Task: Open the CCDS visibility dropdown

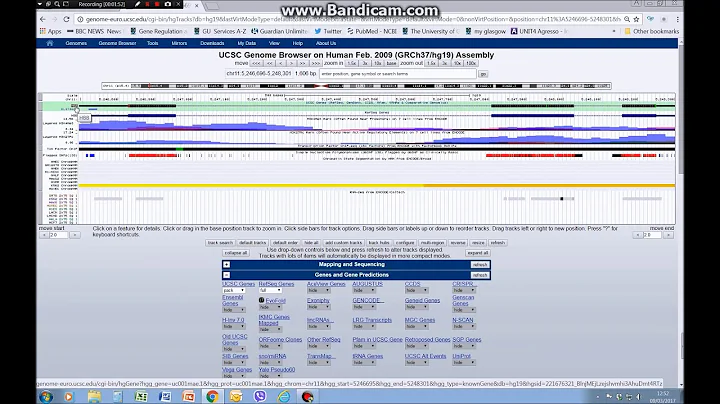Action: pyautogui.click(x=416, y=290)
